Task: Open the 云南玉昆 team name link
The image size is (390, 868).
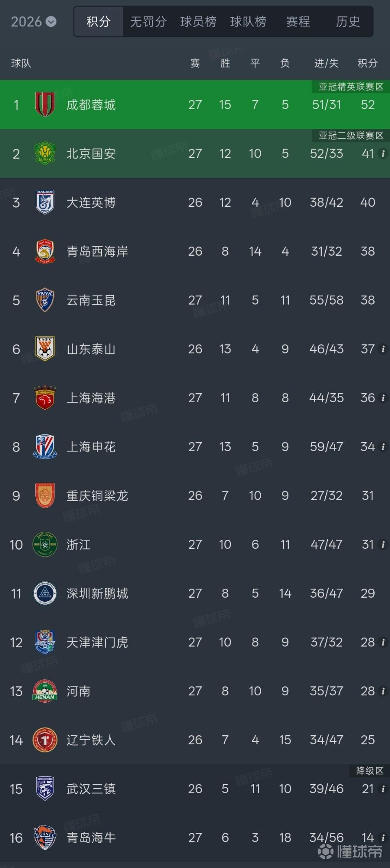Action: 91,300
